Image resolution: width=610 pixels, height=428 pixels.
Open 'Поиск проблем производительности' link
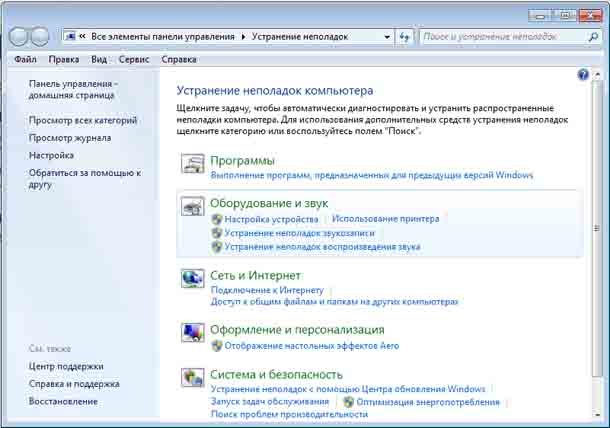[289, 414]
